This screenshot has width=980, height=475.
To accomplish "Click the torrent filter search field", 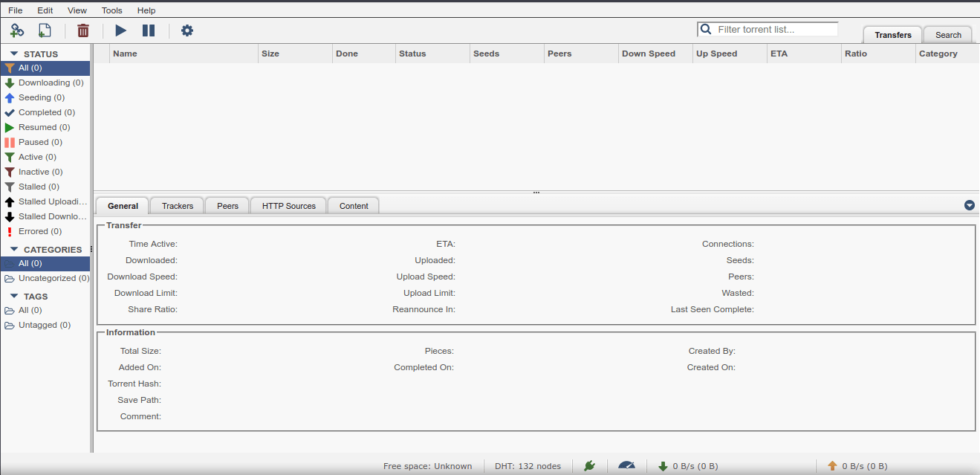I will [773, 28].
